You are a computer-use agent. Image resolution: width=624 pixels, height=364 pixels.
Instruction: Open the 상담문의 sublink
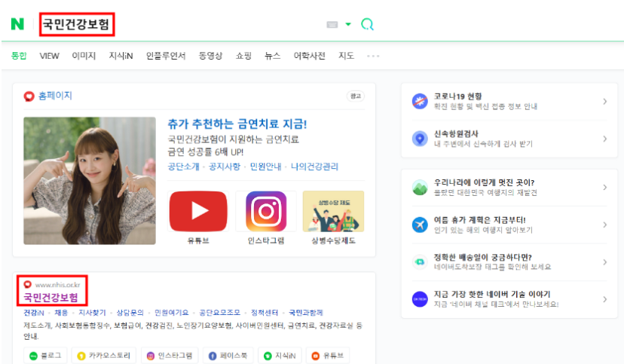pos(130,313)
